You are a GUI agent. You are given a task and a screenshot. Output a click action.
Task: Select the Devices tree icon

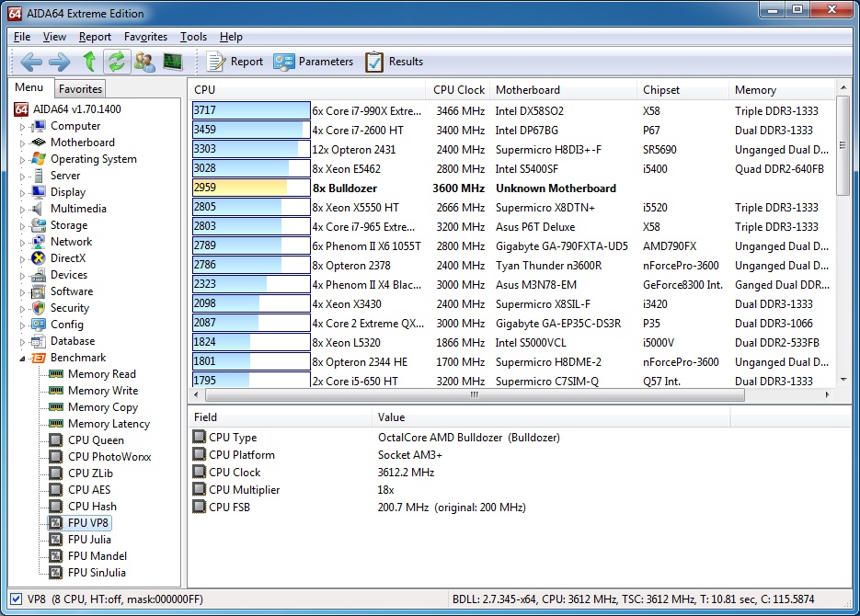tap(39, 275)
